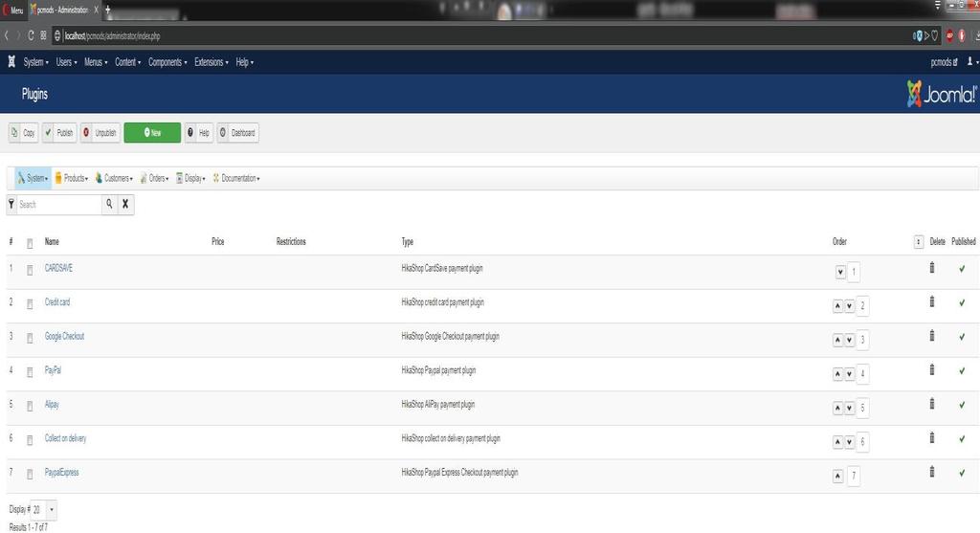980x533 pixels.
Task: Open the HikaShop Products dropdown
Action: (x=71, y=178)
